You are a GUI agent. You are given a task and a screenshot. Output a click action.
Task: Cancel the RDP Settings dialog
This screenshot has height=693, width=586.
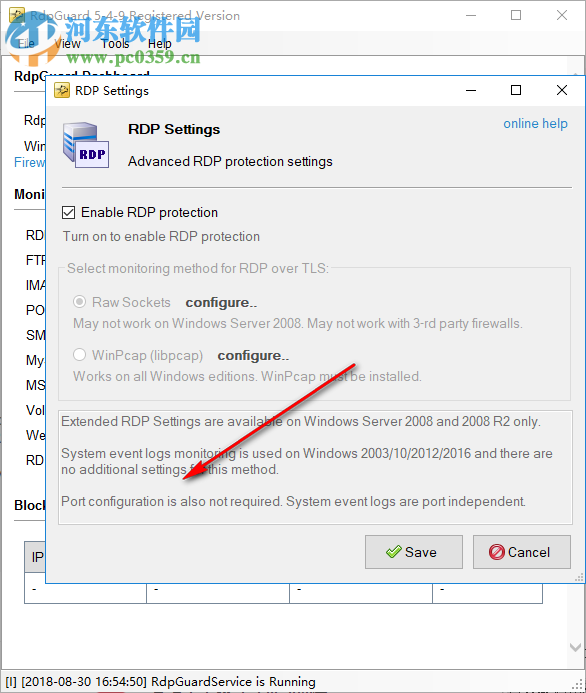[x=521, y=552]
